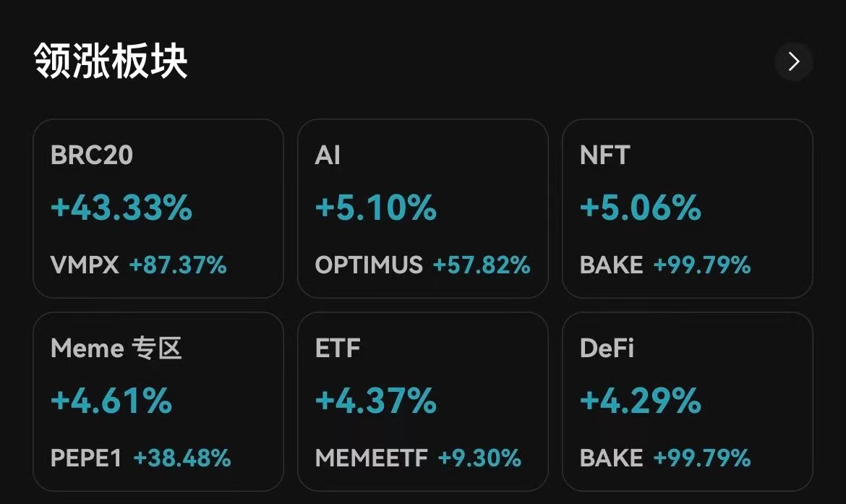The width and height of the screenshot is (846, 504).
Task: Click the +4.61% Meme change value
Action: [111, 401]
